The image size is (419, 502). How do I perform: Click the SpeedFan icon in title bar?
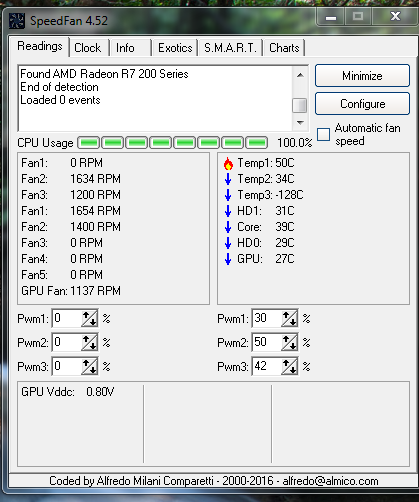click(17, 21)
